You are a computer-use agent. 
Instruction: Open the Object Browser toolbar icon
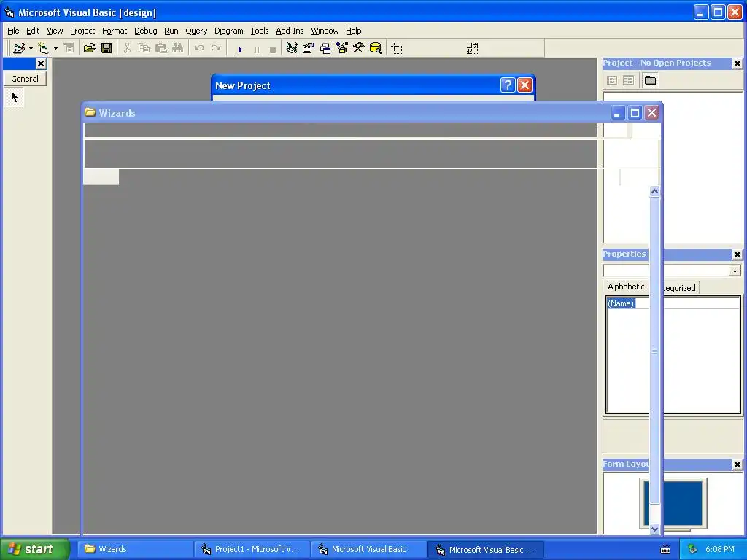coord(342,48)
